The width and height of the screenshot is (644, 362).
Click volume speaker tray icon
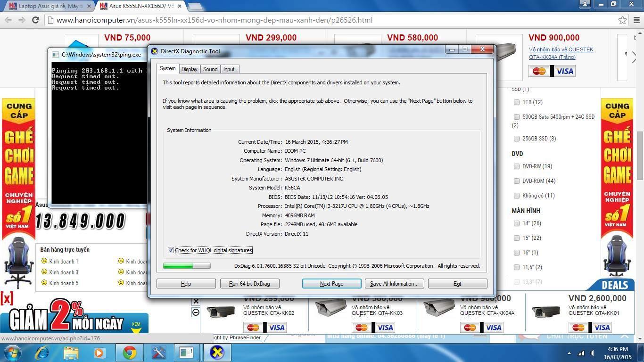point(593,353)
